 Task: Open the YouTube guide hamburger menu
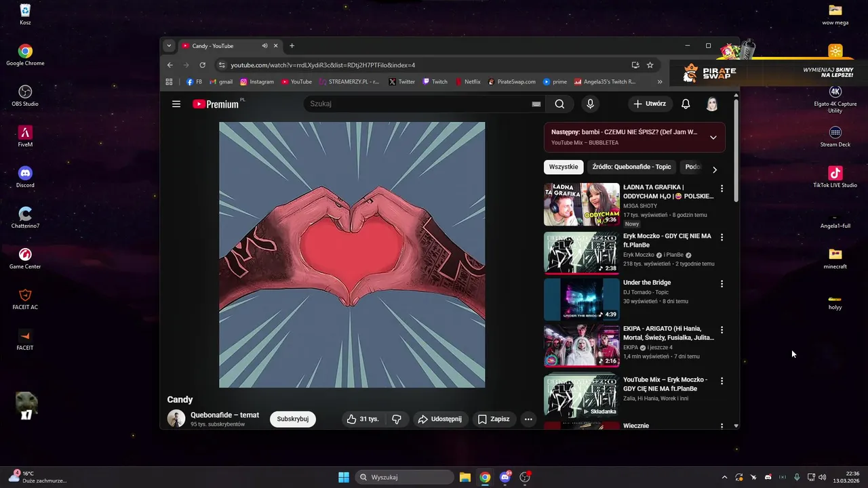[x=176, y=104]
